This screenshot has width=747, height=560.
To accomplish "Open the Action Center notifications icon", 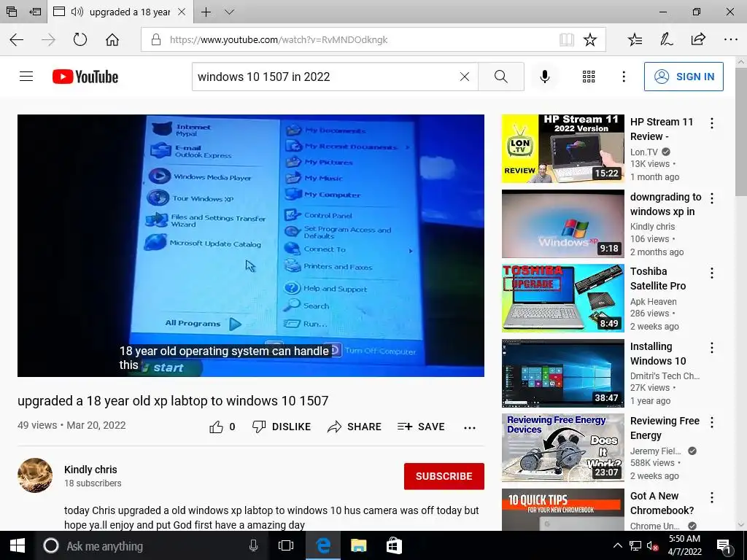I will point(724,546).
